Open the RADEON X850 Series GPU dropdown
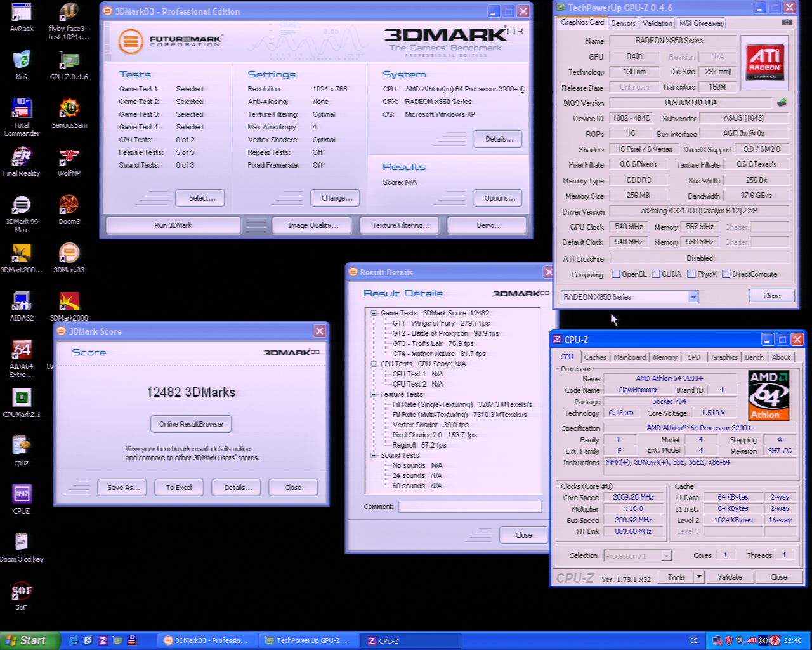Screen dimensions: 812x650 pyautogui.click(x=693, y=296)
